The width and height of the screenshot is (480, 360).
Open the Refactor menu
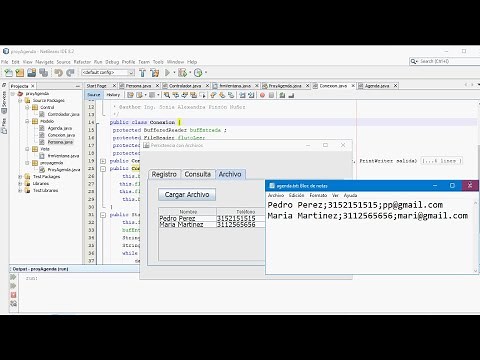(x=82, y=62)
